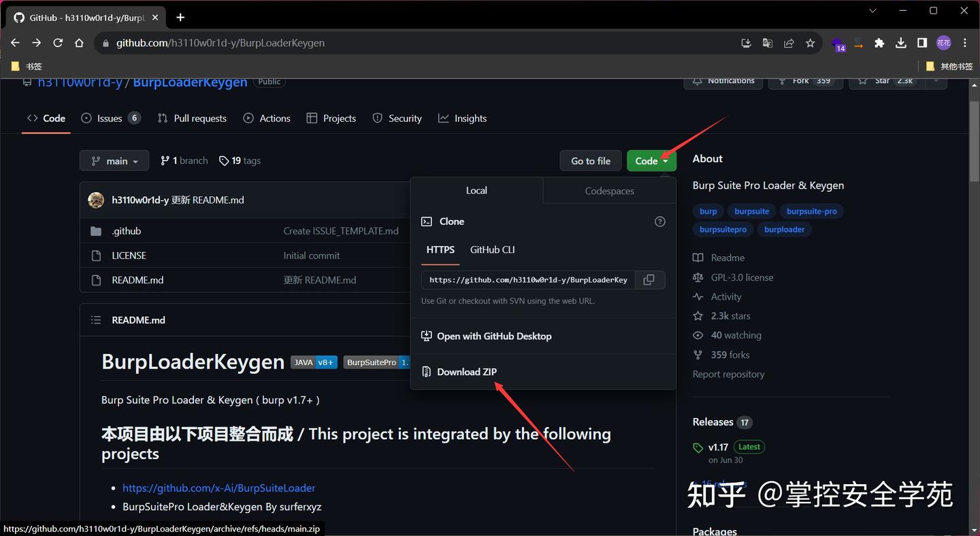Click the Fork button
The width and height of the screenshot is (980, 536).
[805, 80]
